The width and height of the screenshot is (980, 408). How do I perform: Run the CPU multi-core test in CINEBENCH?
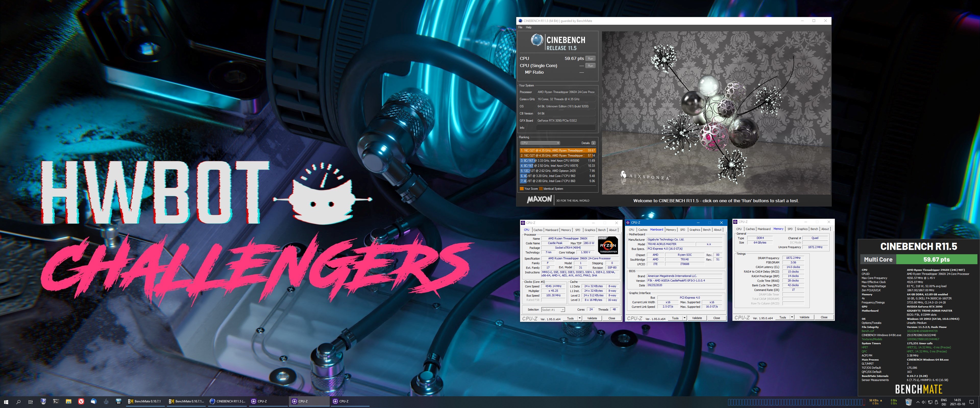pos(590,59)
